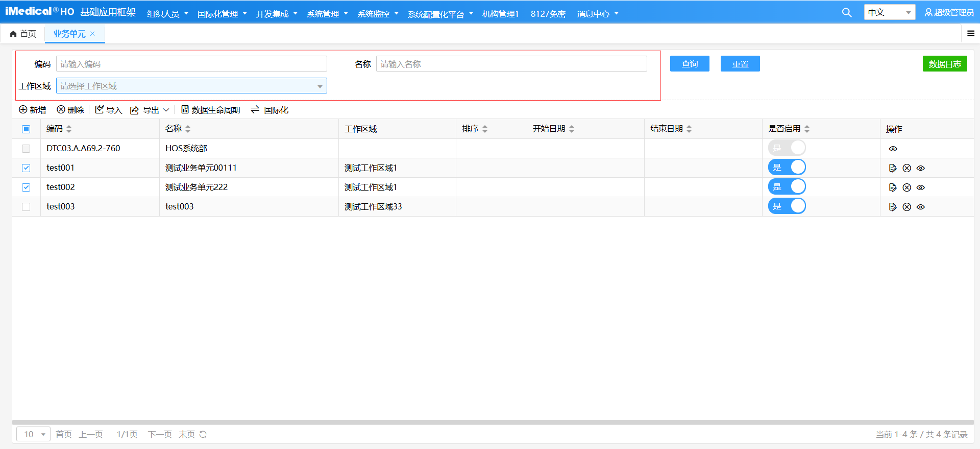Viewport: 980px width, 449px height.
Task: Click the green 数据日志 button
Action: tap(944, 64)
